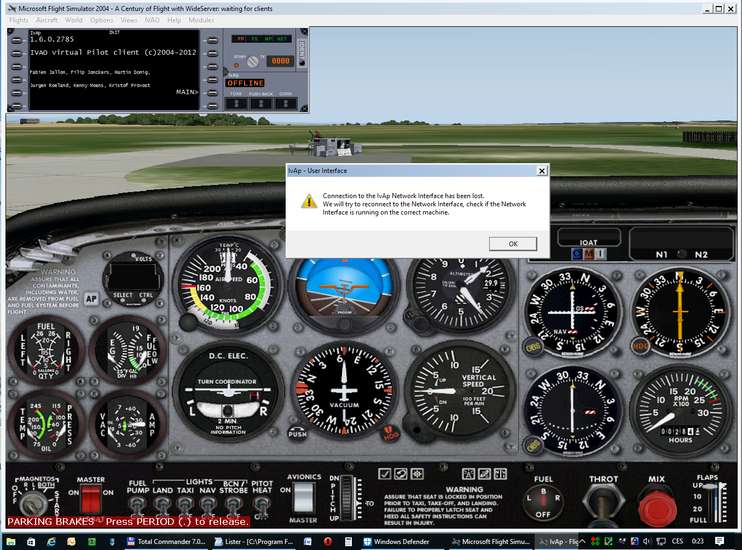Screen dimensions: 742x550
Task: Click the IvAp squawk code 0000 display
Action: tap(280, 61)
